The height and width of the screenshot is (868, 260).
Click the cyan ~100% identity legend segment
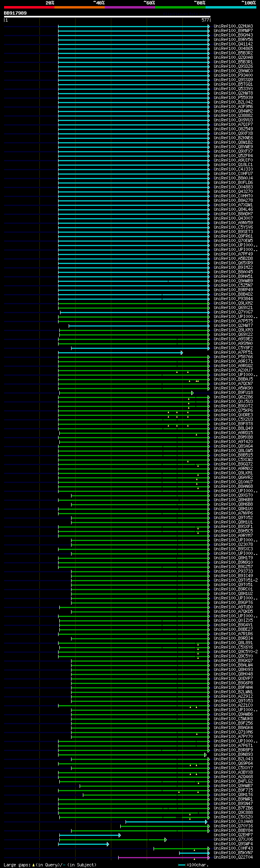tap(231, 7)
